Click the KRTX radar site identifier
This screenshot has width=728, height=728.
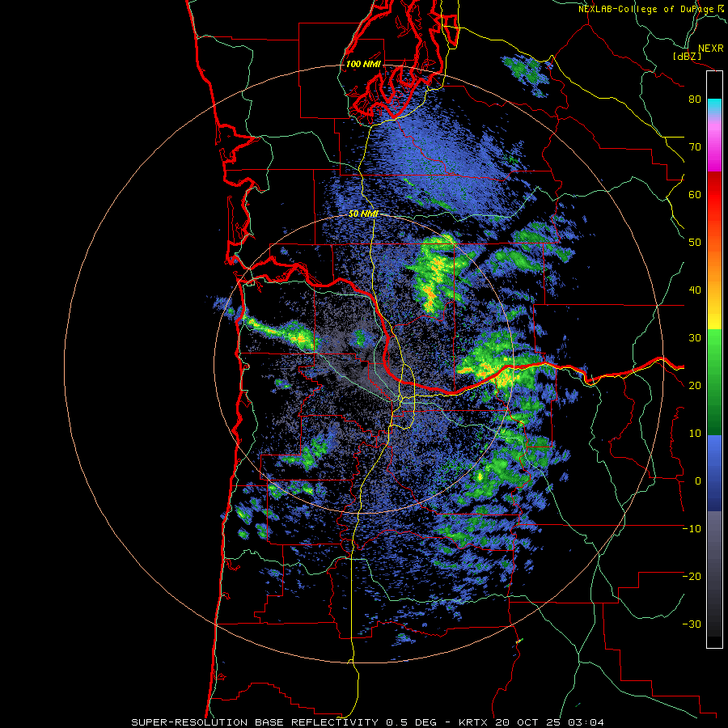pyautogui.click(x=474, y=722)
